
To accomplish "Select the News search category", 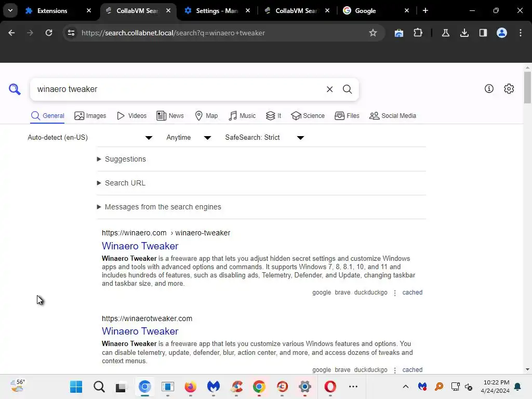I will (170, 116).
